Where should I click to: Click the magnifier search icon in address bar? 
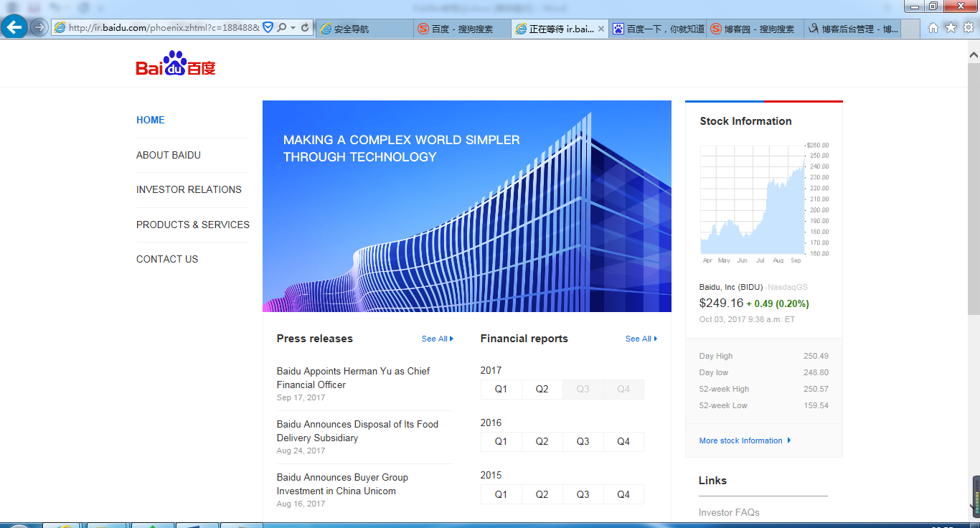[282, 28]
